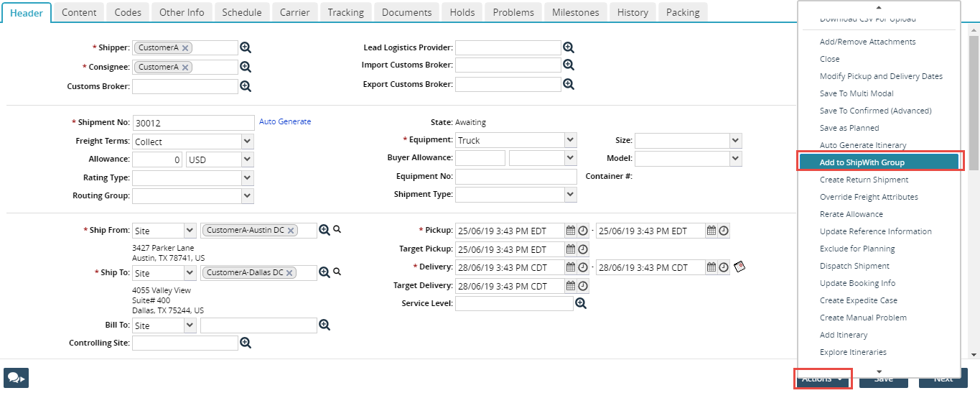This screenshot has width=980, height=393.
Task: Select Add to ShipWith Group menu item
Action: click(x=879, y=162)
